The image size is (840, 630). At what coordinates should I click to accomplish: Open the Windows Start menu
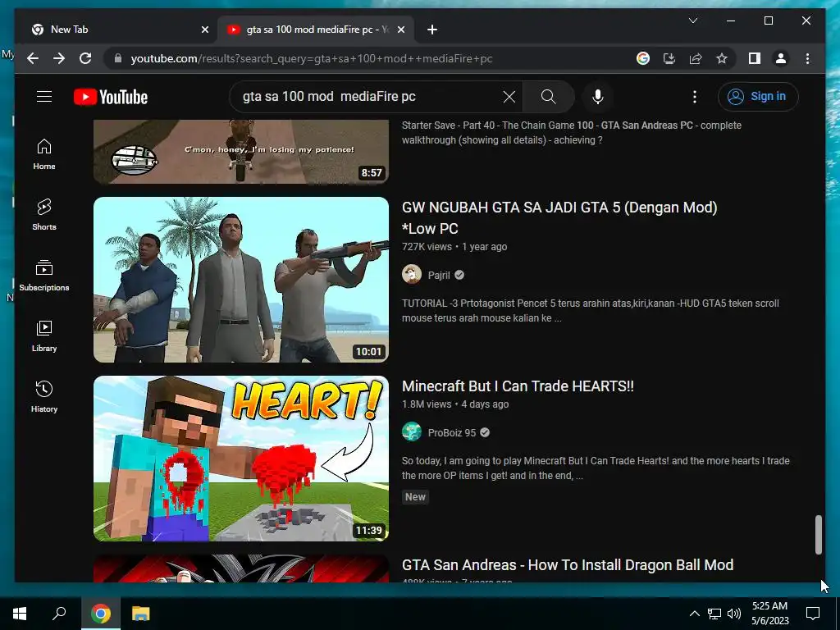[x=20, y=614]
